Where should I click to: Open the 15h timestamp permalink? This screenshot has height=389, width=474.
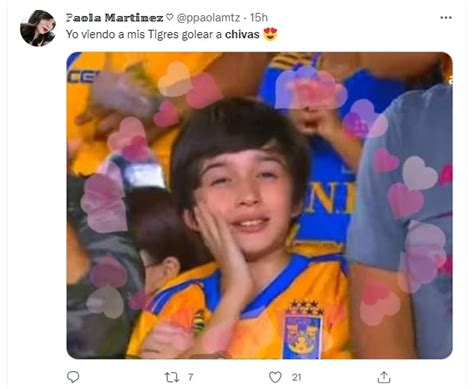(x=259, y=18)
